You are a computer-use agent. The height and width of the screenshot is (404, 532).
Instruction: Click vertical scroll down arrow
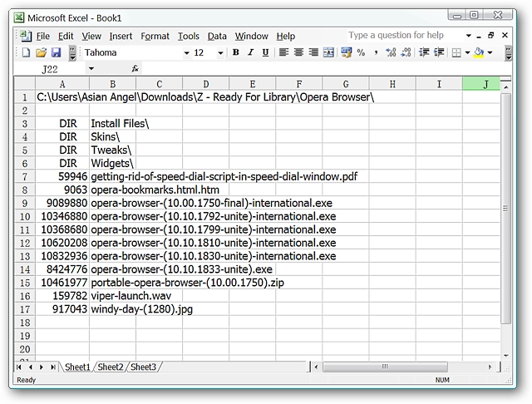click(506, 356)
